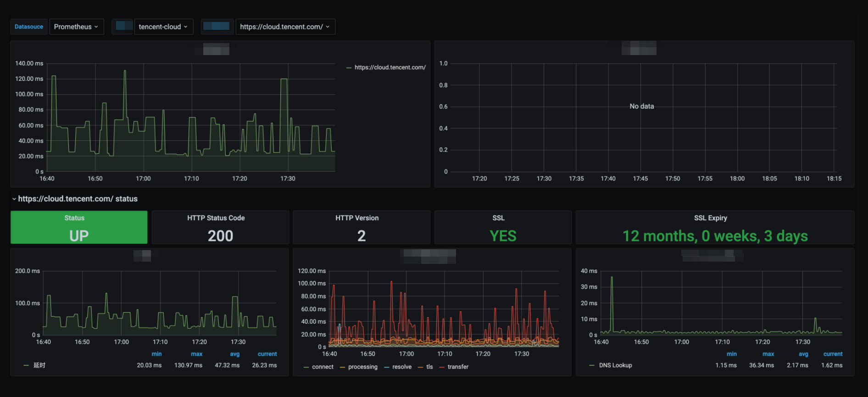Click the 延时 legend entry
The image size is (868, 397).
[x=39, y=365]
